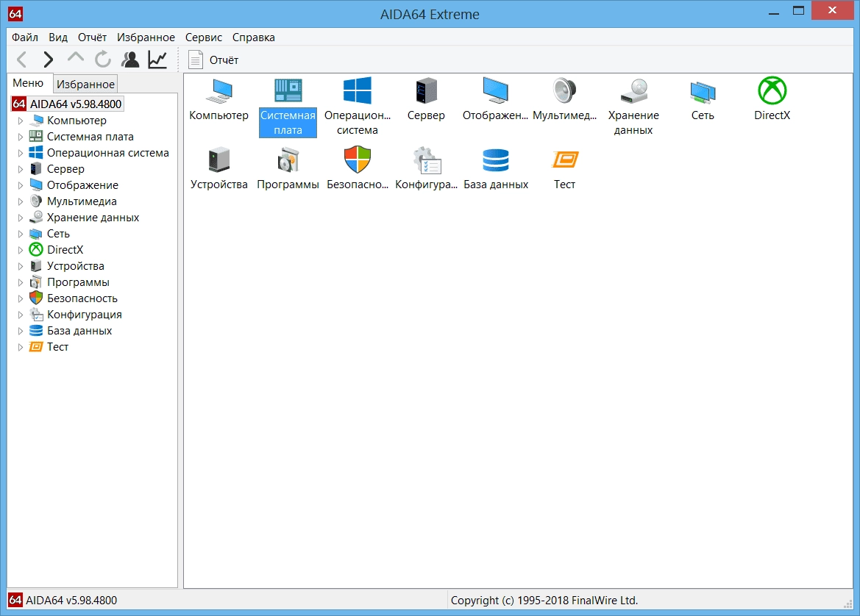Expand the DirectX tree node

click(21, 250)
